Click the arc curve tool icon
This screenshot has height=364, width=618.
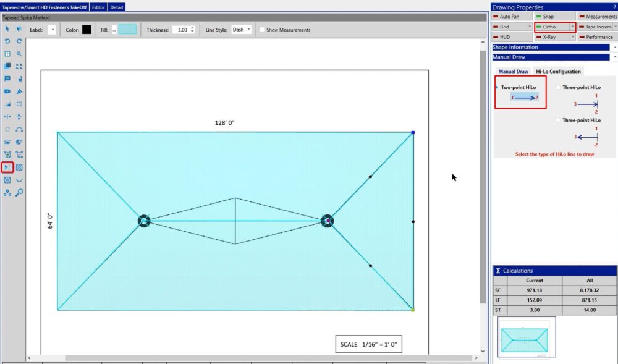19,130
